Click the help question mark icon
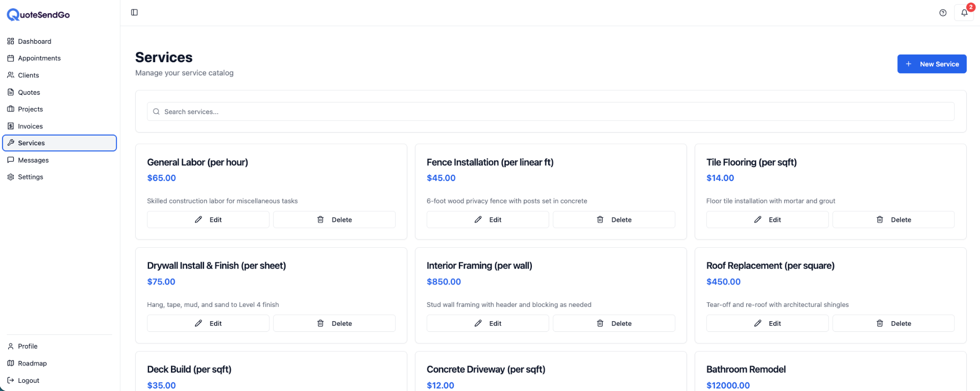Viewport: 980px width, 391px height. (943, 13)
